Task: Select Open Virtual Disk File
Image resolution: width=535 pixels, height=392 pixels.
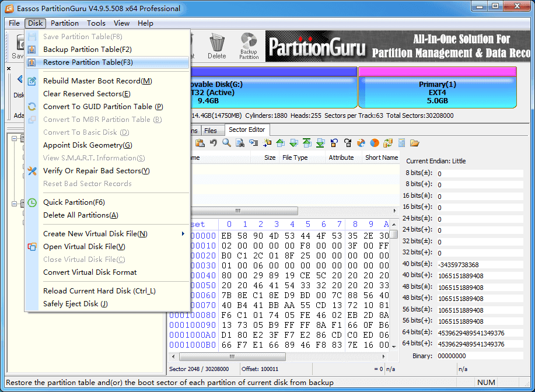Action: click(107, 247)
